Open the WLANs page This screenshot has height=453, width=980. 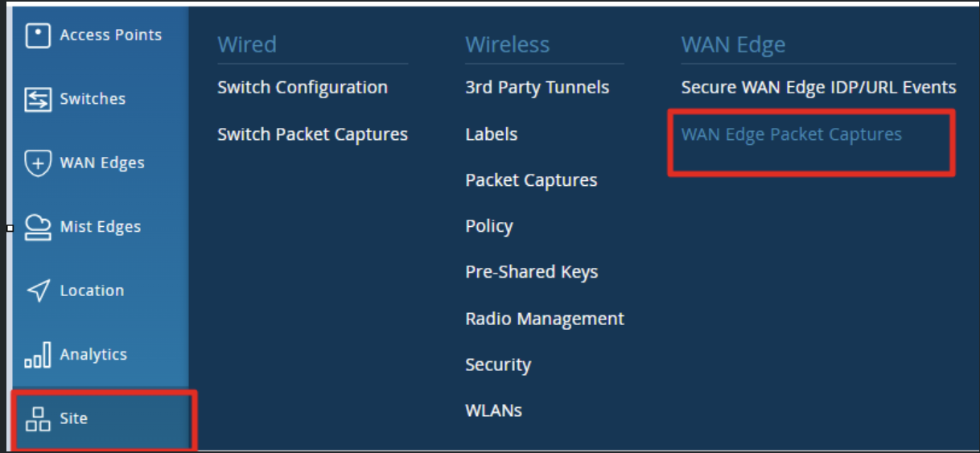[493, 410]
